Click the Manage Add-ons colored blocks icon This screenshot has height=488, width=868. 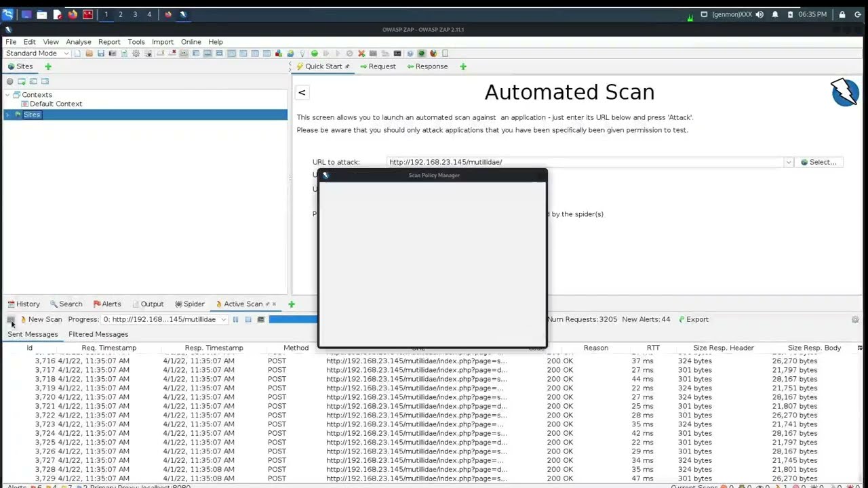[278, 54]
